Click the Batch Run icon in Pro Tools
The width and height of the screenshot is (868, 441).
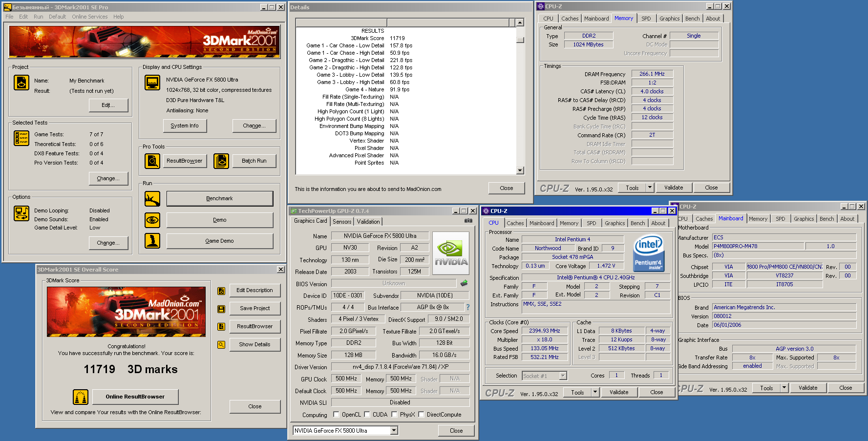pos(221,161)
